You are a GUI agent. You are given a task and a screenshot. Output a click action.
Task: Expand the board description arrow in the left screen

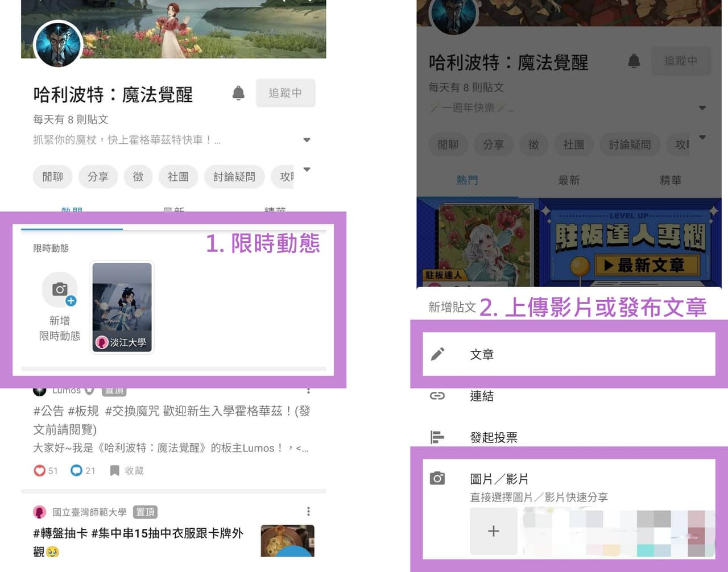(307, 140)
